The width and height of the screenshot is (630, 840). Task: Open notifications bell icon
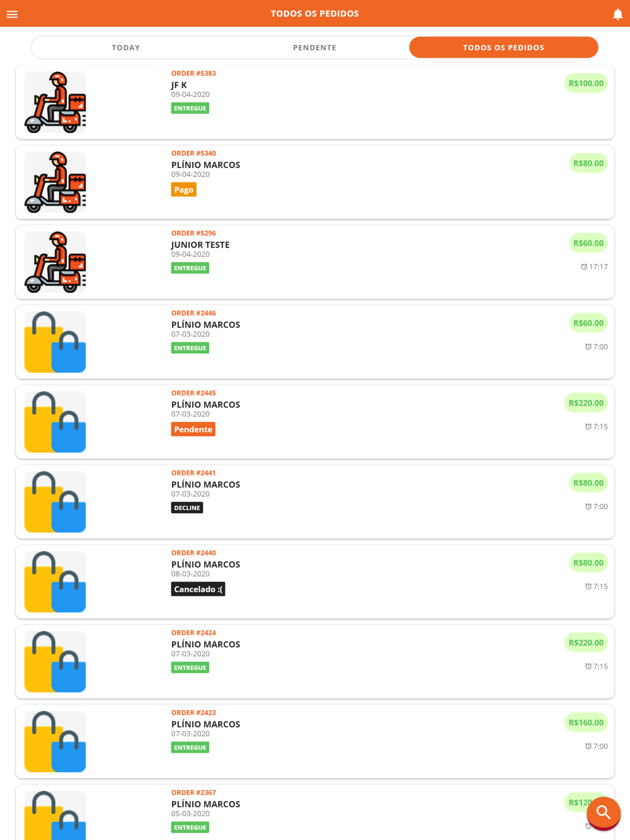click(618, 14)
